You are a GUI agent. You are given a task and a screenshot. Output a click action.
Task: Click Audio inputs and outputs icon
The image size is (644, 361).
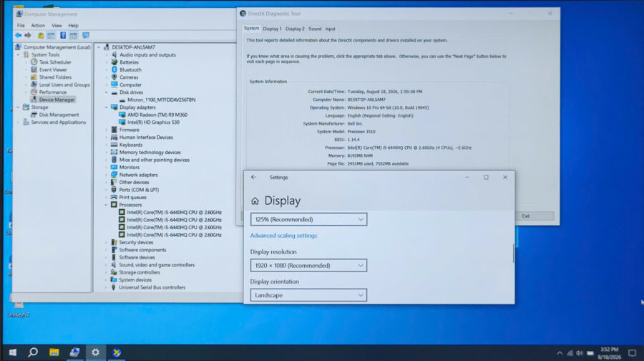(x=114, y=54)
